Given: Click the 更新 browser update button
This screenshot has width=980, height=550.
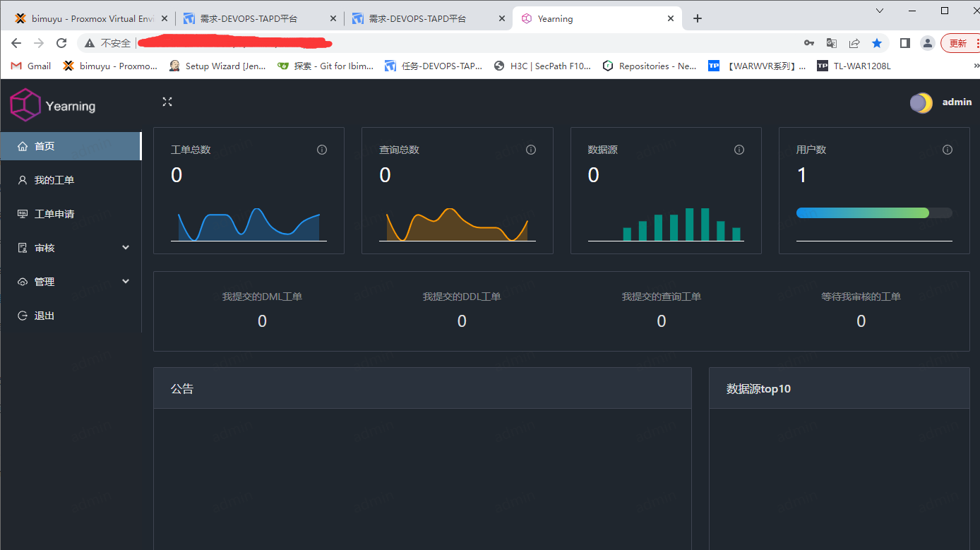Looking at the screenshot, I should click(958, 43).
